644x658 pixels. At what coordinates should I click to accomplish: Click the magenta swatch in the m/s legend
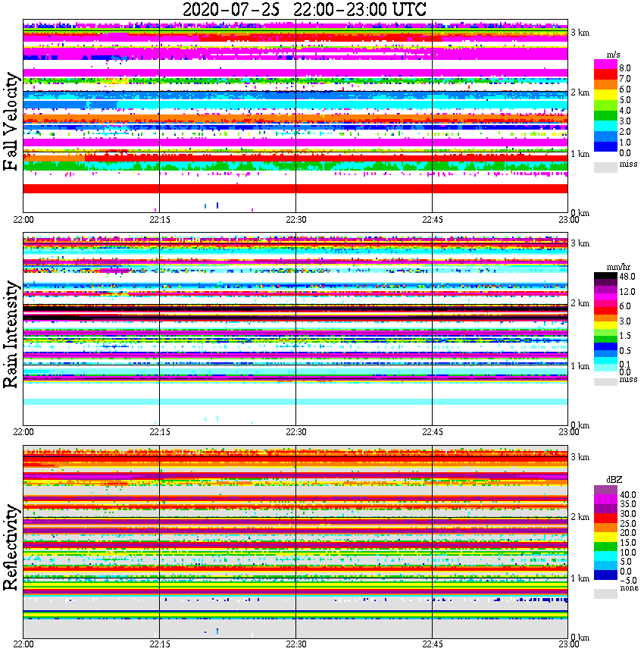coord(605,64)
